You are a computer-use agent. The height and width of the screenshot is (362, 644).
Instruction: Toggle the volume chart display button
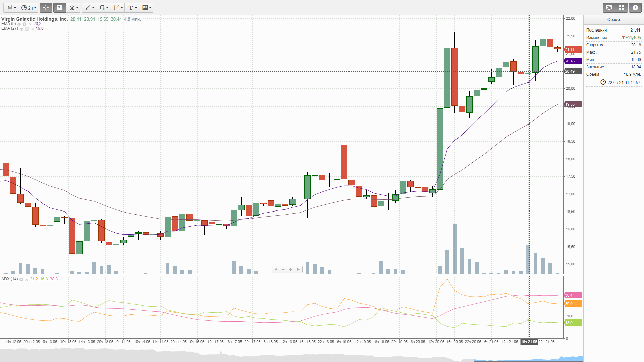point(60,8)
